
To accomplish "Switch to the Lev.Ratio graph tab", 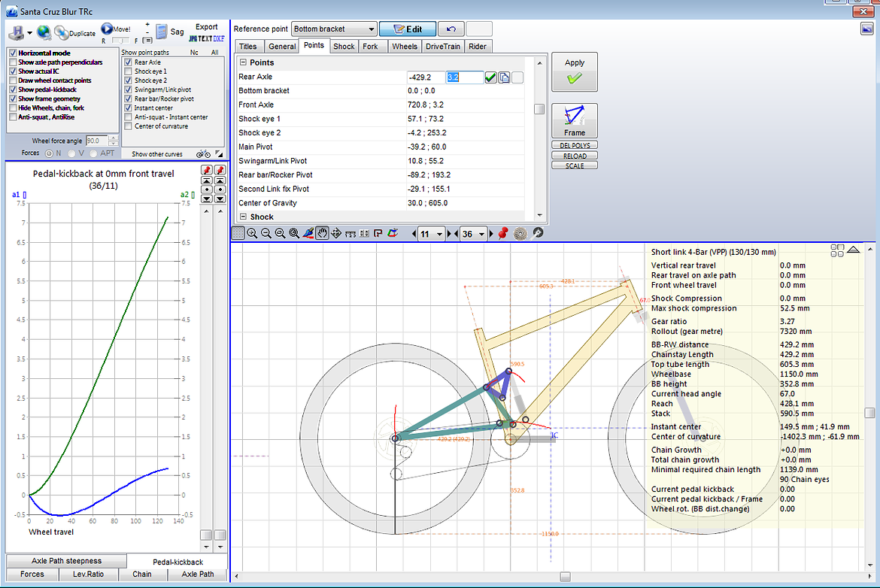I will 88,574.
